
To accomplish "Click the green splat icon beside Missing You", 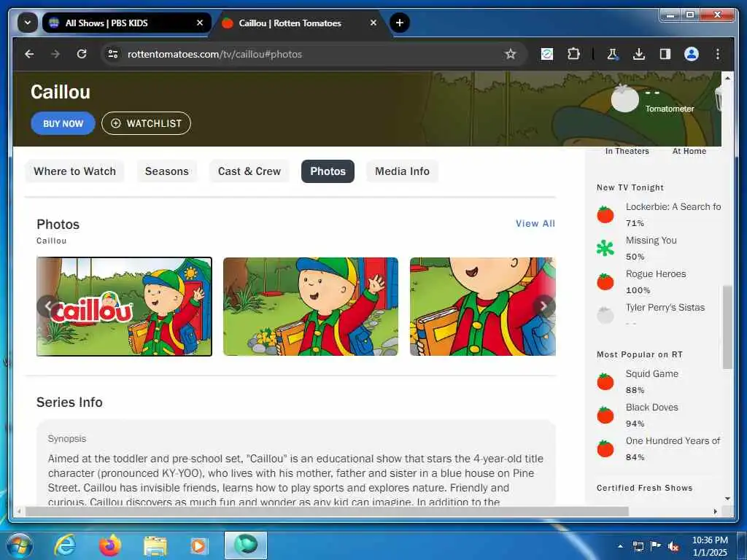I will pos(605,248).
